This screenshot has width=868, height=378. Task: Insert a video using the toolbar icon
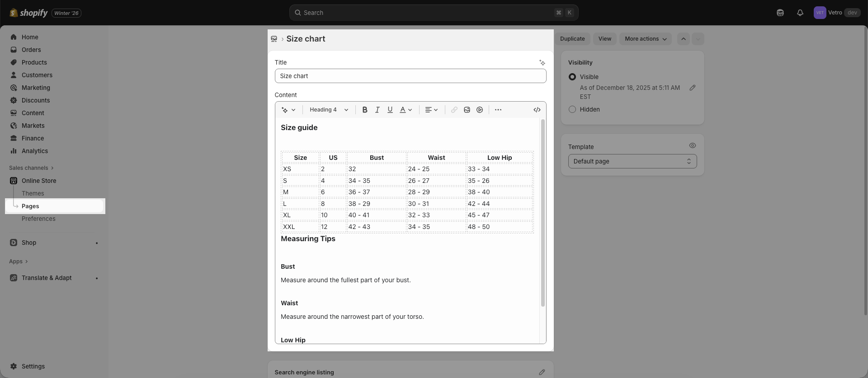point(480,110)
